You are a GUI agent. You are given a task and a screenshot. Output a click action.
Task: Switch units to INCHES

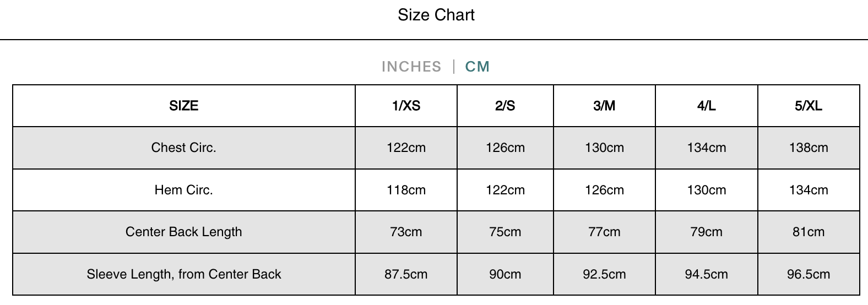[x=411, y=67]
